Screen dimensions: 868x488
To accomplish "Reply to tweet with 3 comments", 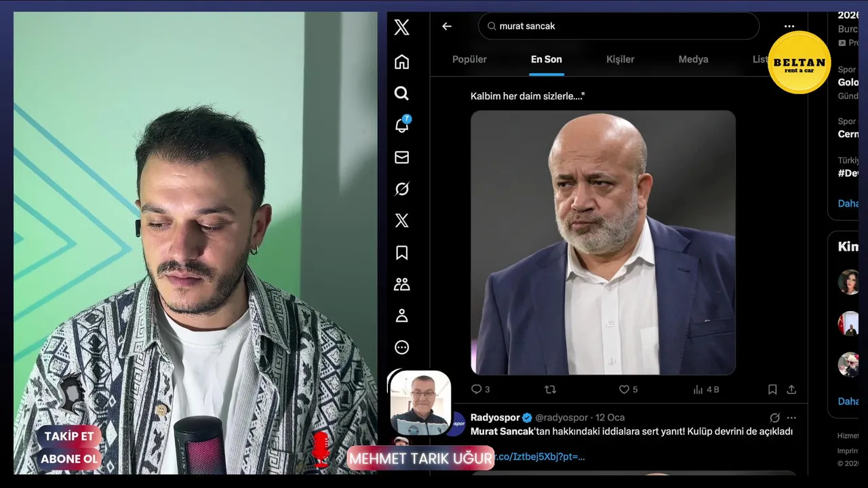I will (480, 389).
